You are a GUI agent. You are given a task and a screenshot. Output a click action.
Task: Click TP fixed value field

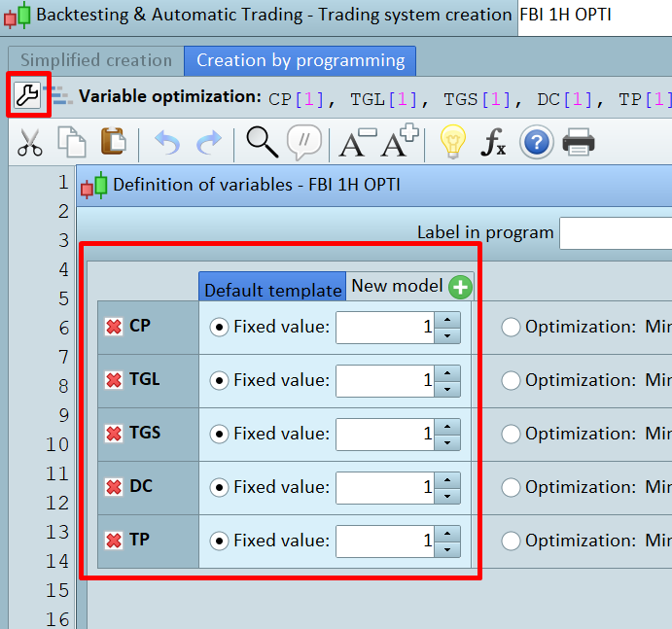(385, 542)
